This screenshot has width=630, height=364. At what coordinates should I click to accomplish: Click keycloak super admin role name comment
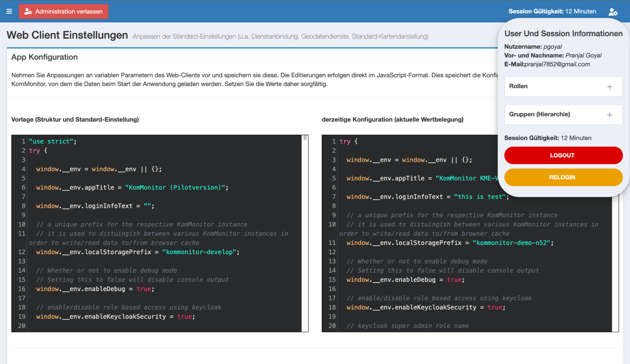pyautogui.click(x=408, y=326)
